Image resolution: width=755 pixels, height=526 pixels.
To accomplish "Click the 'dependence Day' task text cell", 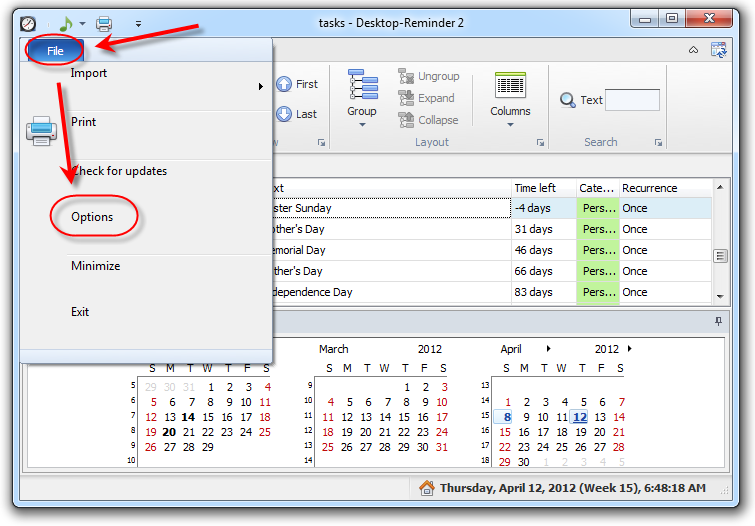I will 391,292.
